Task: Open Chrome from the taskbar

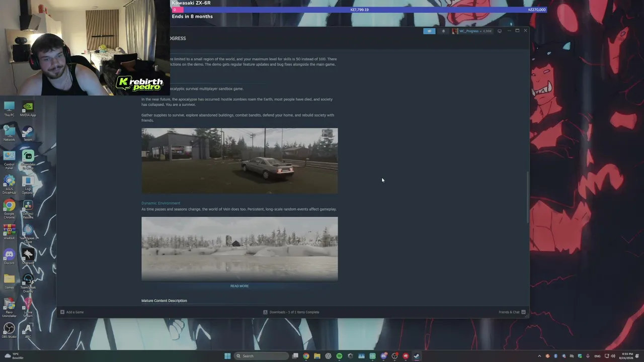Action: click(306, 356)
